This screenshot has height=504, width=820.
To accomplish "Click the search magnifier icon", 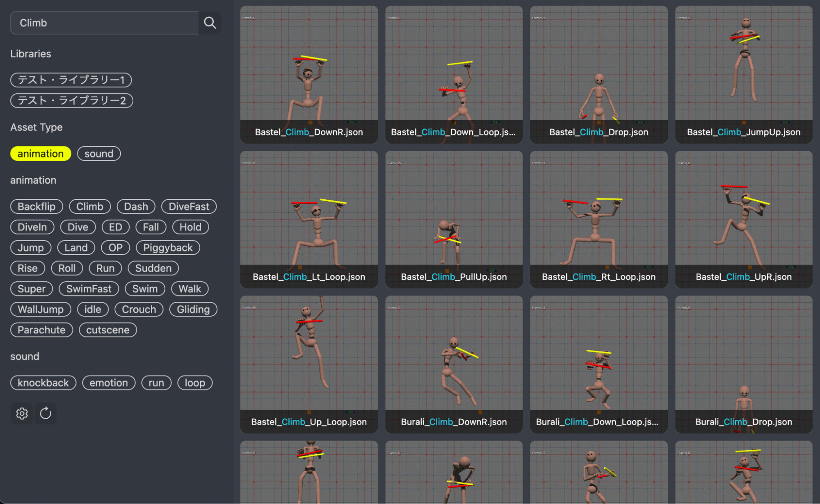I will point(210,23).
